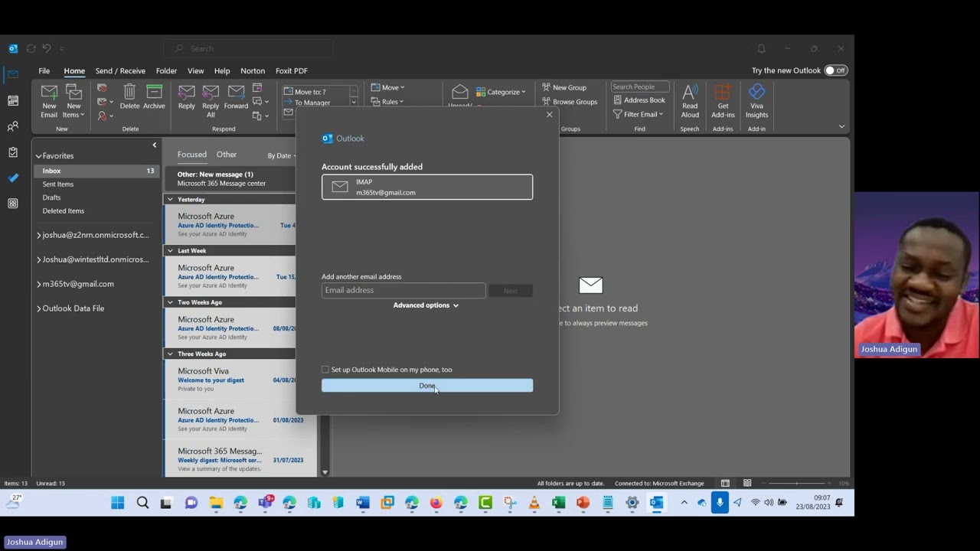This screenshot has width=980, height=551.
Task: Open the Rules dropdown
Action: tap(388, 102)
